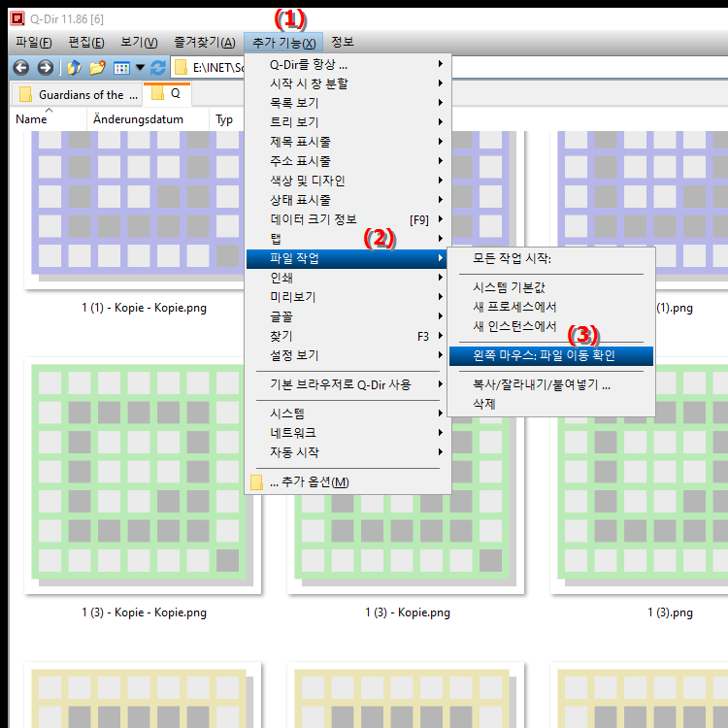Expand the 시작 시 창 분할 submenu

pyautogui.click(x=347, y=83)
